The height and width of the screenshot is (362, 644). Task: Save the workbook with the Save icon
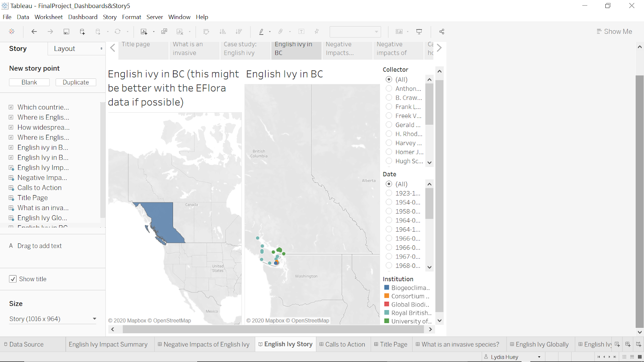[x=66, y=31]
